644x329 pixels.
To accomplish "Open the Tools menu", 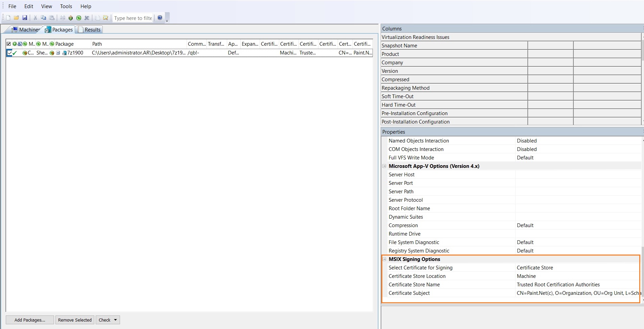I will tap(66, 6).
